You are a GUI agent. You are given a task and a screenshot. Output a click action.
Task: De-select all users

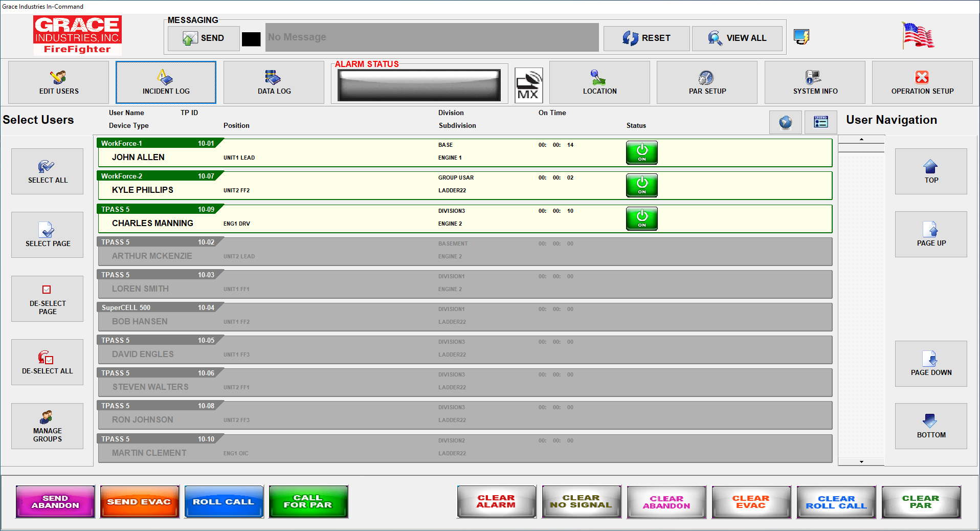pyautogui.click(x=47, y=362)
